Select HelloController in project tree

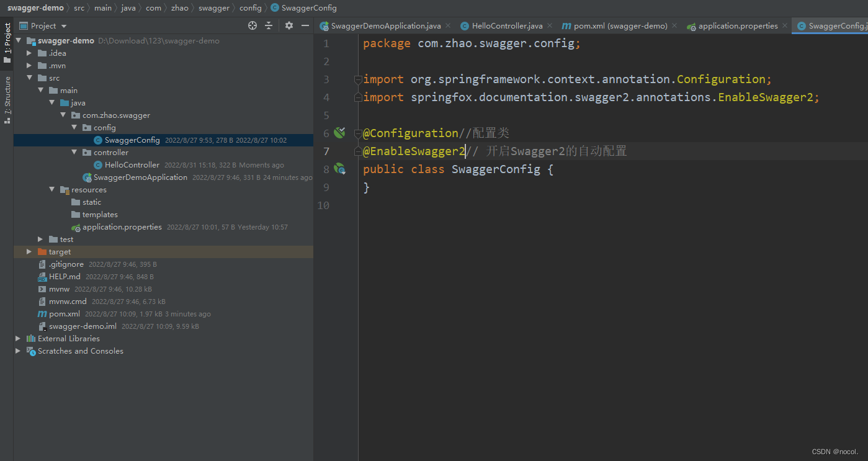click(132, 165)
